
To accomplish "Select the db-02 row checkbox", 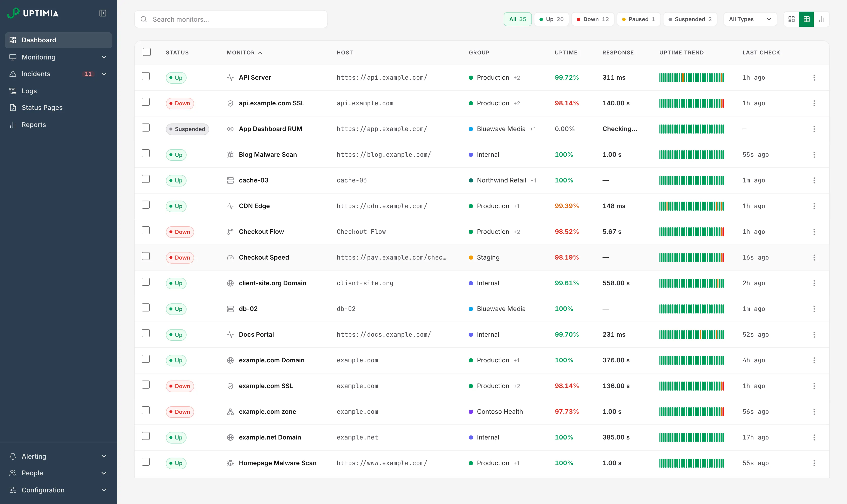I will click(146, 307).
